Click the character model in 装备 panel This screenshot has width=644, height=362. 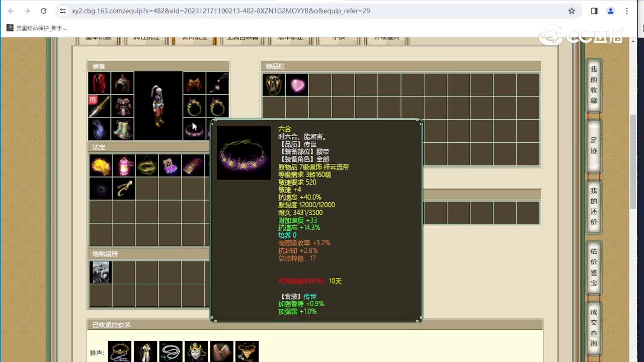(158, 106)
